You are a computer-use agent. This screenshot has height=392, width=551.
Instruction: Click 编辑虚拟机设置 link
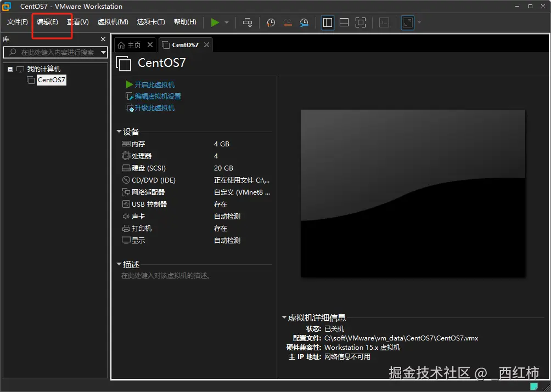pos(158,96)
